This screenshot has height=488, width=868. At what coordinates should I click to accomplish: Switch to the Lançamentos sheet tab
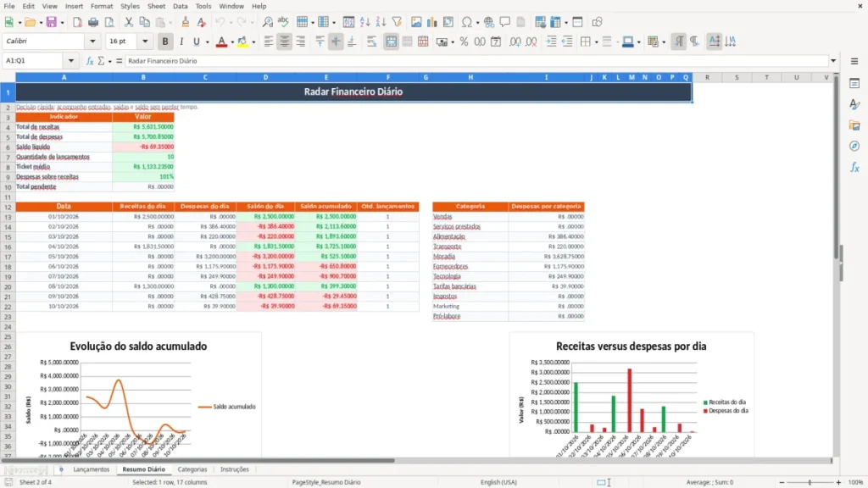(x=92, y=469)
